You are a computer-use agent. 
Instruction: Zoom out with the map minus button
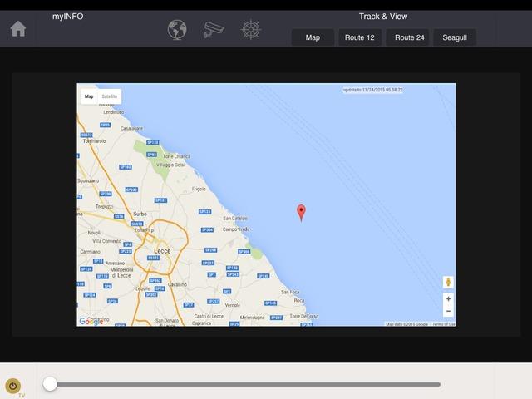[x=448, y=311]
